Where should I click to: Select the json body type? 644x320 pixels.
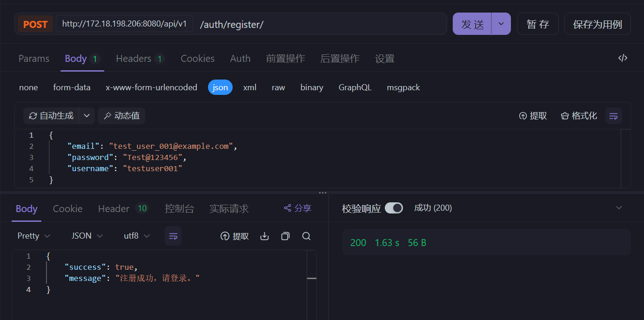pos(220,87)
